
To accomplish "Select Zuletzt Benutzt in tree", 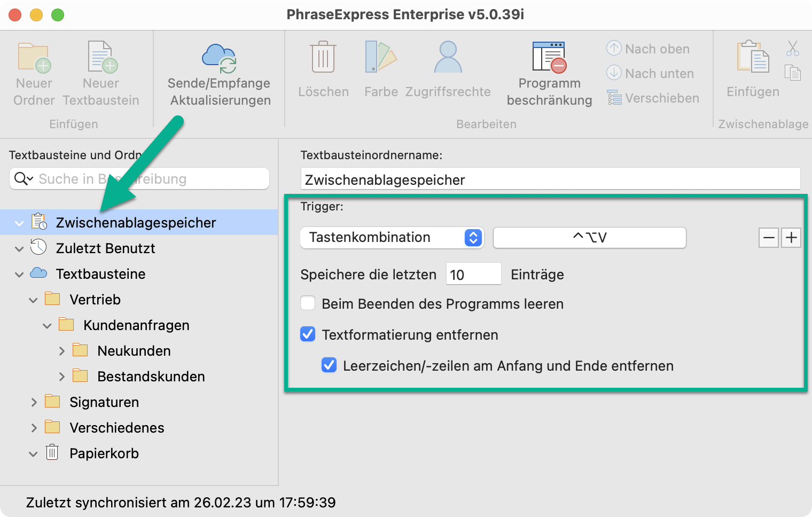I will [105, 248].
